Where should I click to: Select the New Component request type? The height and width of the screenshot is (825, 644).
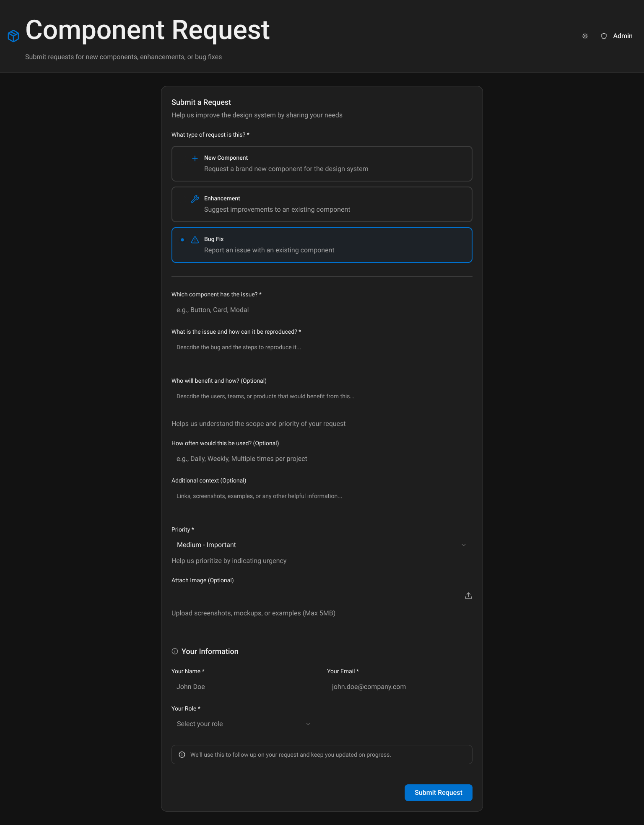pyautogui.click(x=322, y=163)
